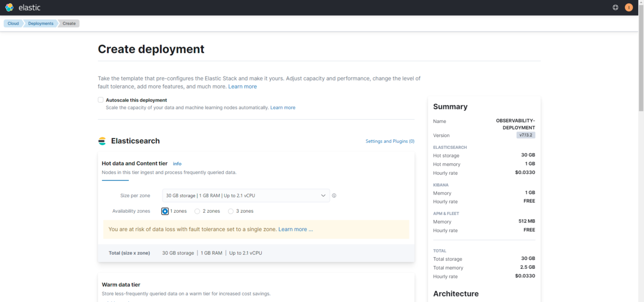
Task: Click Kibana Hourly rate FREE value
Action: [x=529, y=201]
